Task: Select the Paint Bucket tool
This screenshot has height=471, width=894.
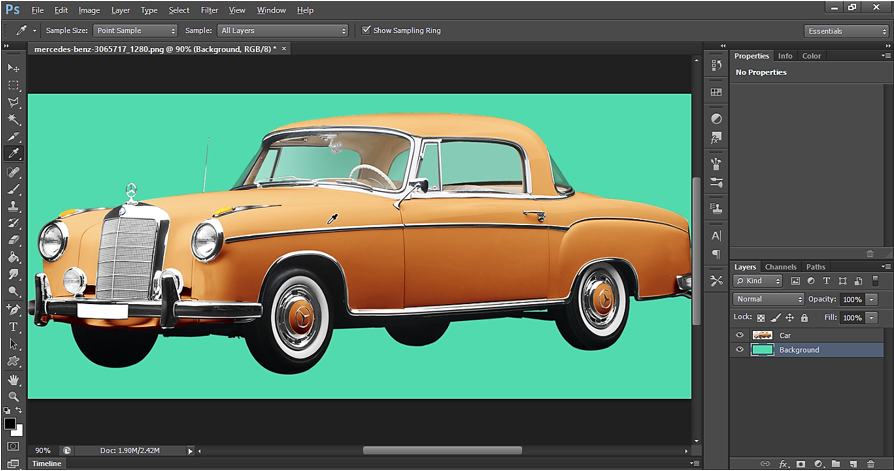Action: 13,258
